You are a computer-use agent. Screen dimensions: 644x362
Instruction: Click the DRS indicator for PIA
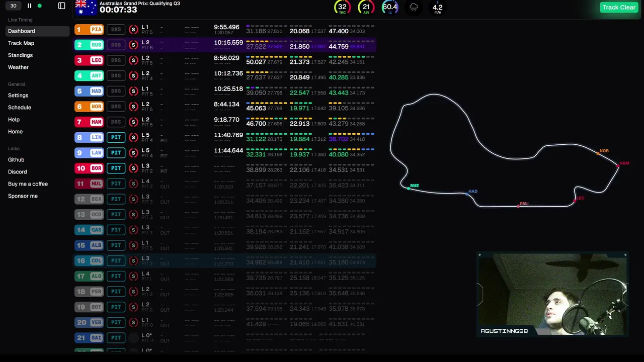pos(116,30)
